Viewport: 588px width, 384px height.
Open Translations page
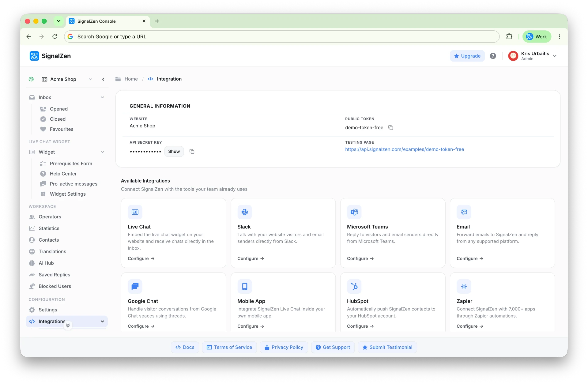[52, 252]
